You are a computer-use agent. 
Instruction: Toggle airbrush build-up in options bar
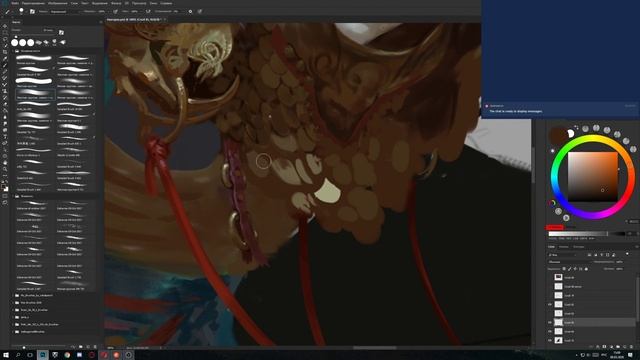tap(148, 11)
